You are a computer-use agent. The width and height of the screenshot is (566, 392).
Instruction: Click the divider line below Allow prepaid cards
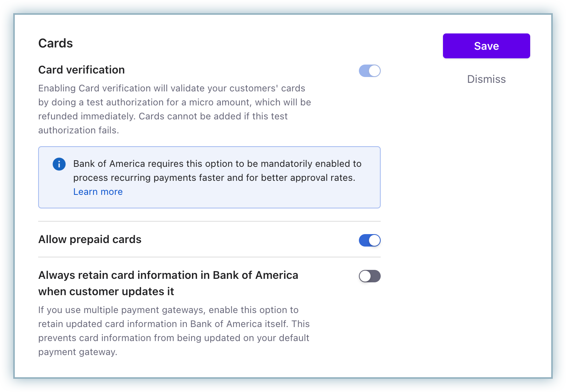(209, 257)
